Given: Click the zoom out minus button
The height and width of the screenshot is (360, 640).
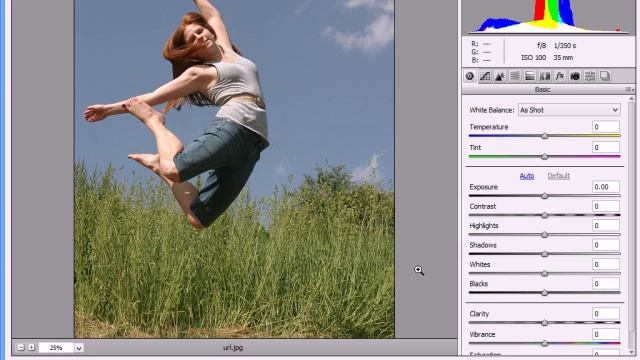Looking at the screenshot, I should (x=21, y=347).
